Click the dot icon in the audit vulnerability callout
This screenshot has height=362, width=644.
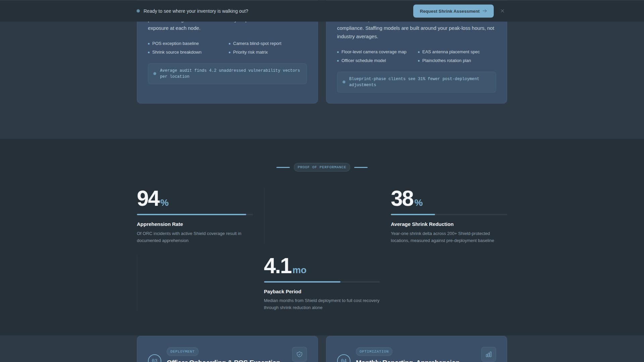point(155,73)
